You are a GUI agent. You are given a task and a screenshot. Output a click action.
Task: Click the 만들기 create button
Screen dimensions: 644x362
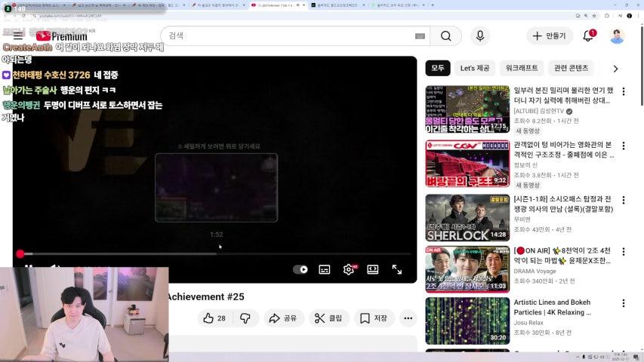click(549, 35)
